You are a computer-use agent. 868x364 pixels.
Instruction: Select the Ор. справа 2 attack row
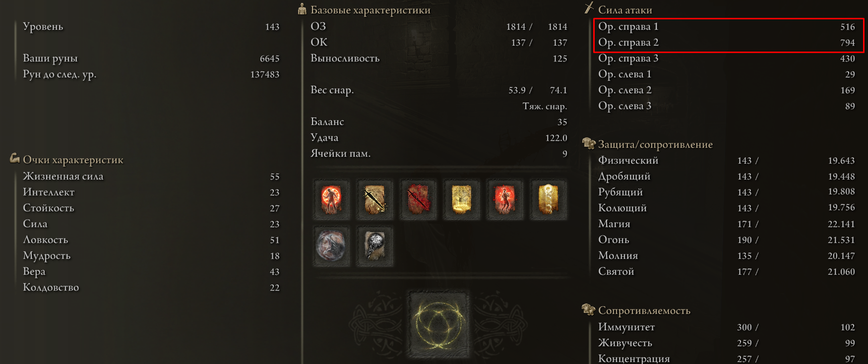[727, 43]
